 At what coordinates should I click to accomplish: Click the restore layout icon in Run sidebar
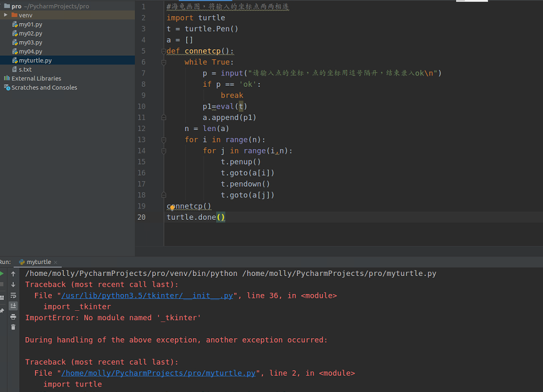(x=1, y=298)
